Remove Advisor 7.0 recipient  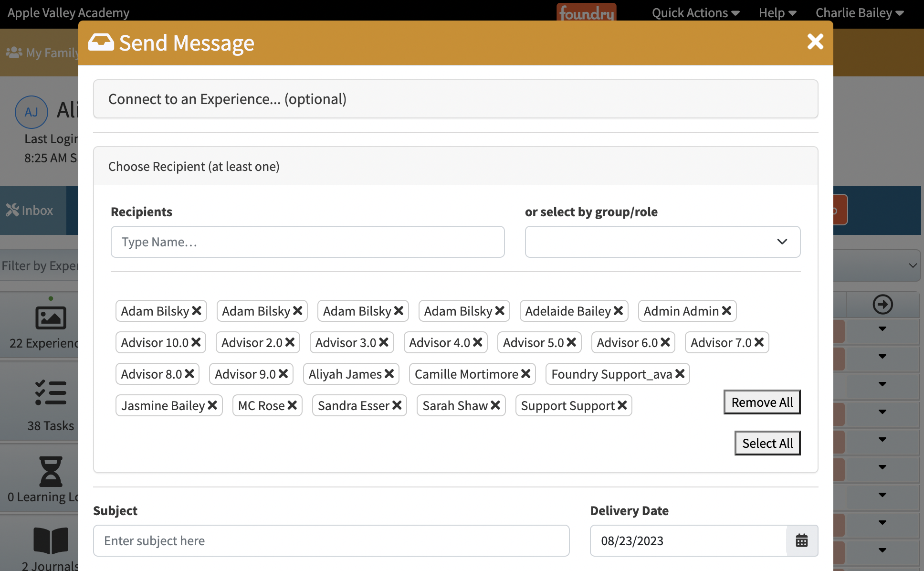(x=759, y=342)
